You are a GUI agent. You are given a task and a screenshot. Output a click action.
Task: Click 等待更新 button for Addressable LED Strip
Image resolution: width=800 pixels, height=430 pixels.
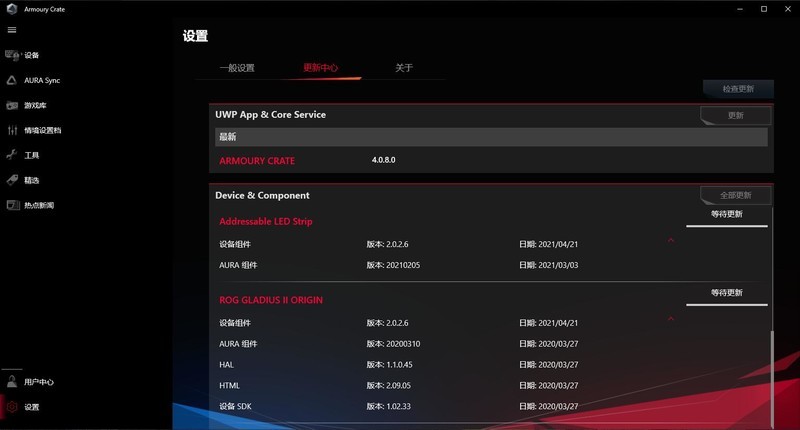[x=727, y=216]
